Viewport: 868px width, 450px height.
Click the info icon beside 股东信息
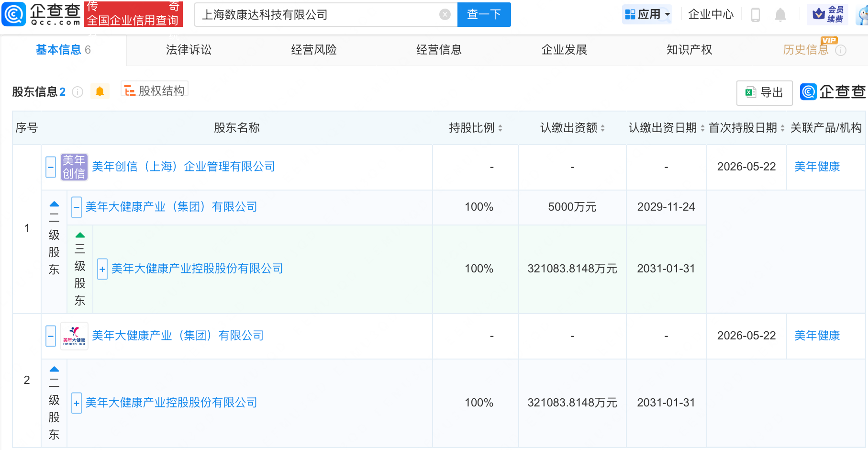point(78,92)
